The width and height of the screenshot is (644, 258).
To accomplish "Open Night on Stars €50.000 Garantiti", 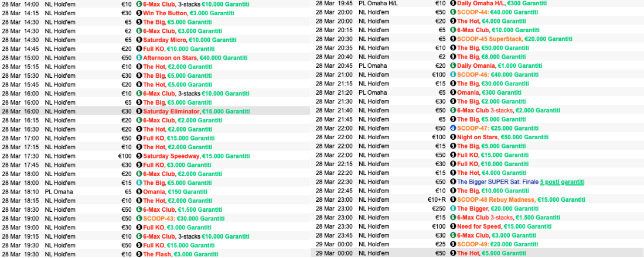I will tap(503, 137).
